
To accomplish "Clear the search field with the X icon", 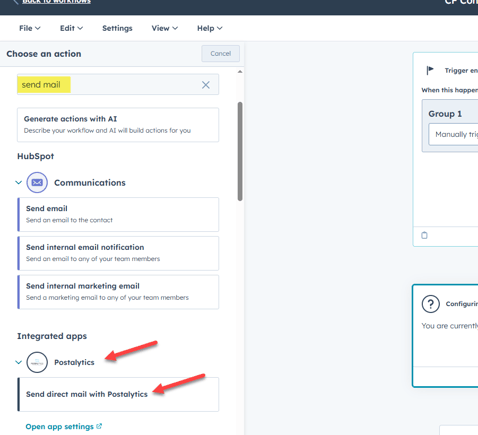I will click(x=206, y=85).
